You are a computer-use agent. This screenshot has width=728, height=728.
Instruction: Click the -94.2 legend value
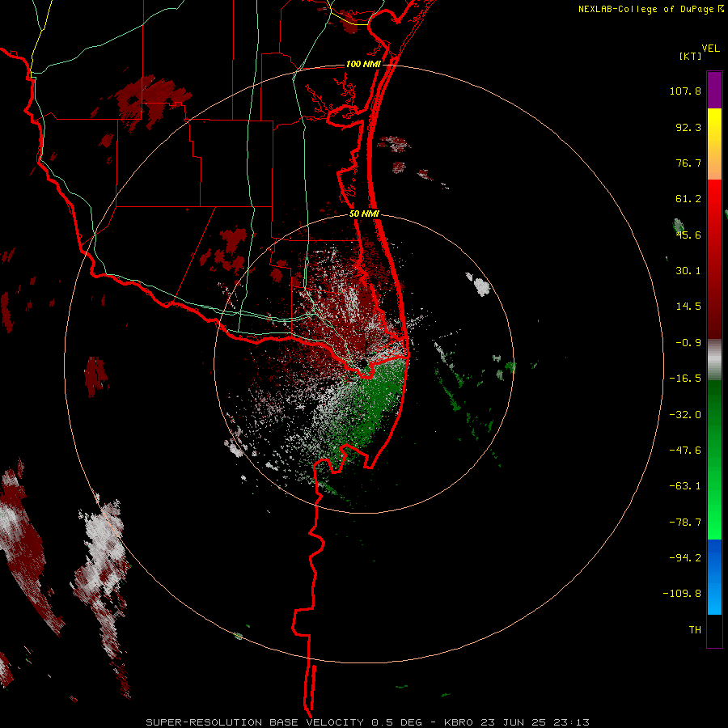pyautogui.click(x=685, y=558)
